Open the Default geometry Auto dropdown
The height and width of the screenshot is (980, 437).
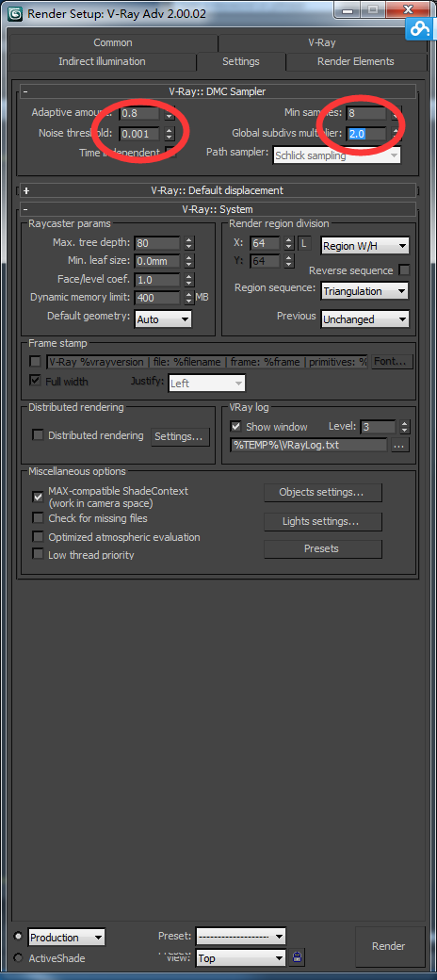click(163, 319)
